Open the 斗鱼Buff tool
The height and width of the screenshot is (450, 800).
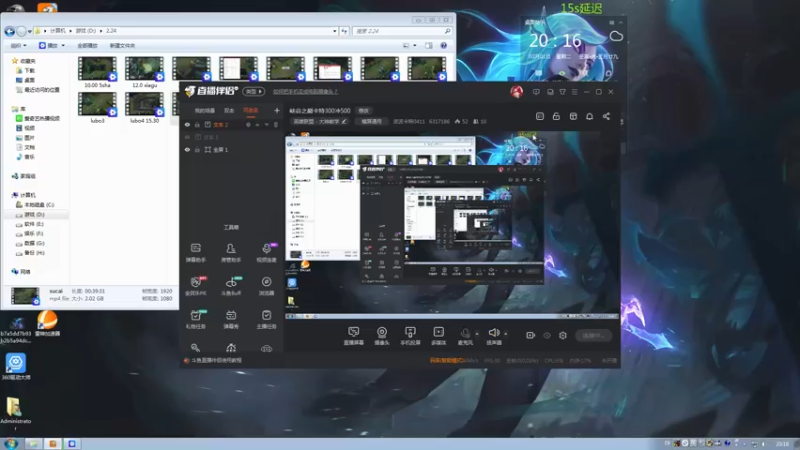tap(231, 286)
